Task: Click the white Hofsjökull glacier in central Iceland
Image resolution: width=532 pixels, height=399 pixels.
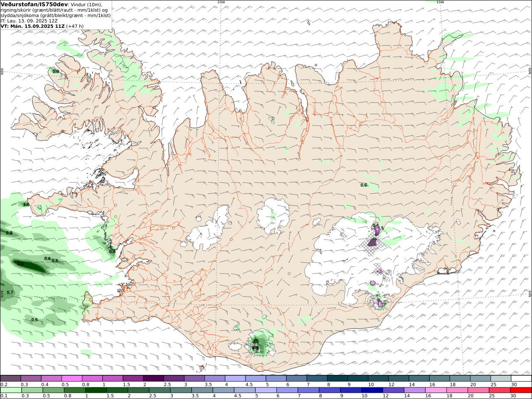Action: [273, 216]
